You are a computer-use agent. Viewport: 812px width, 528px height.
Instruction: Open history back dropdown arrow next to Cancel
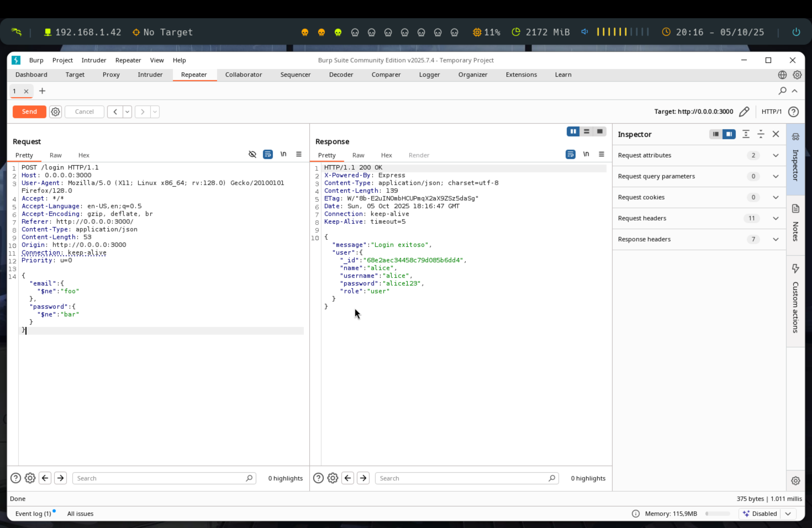[x=127, y=112]
